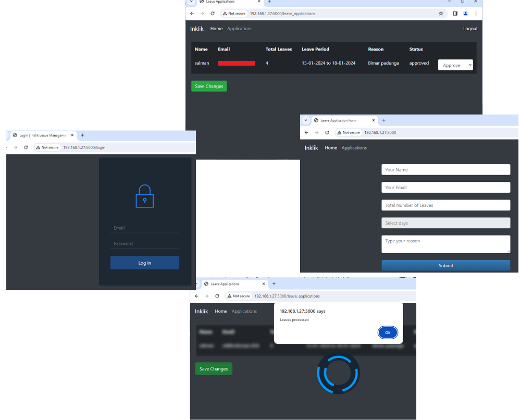
Task: Go forward in the Login browser window
Action: coord(15,147)
